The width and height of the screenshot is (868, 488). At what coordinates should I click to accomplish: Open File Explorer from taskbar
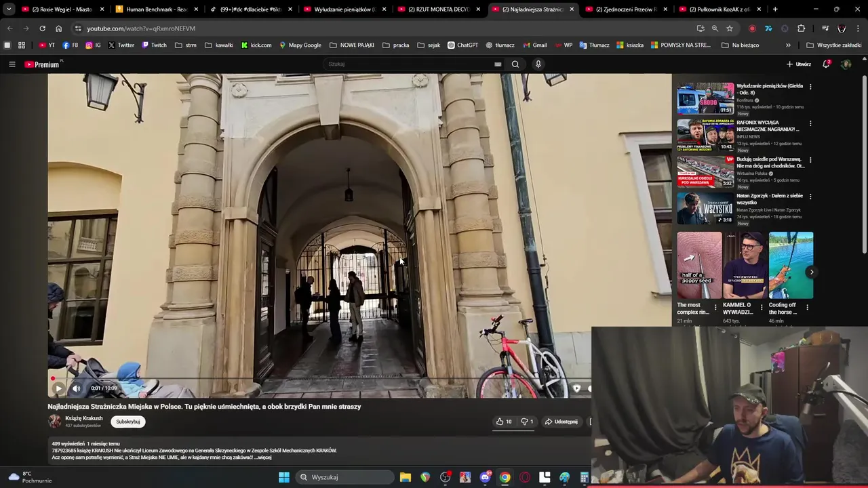pyautogui.click(x=406, y=477)
